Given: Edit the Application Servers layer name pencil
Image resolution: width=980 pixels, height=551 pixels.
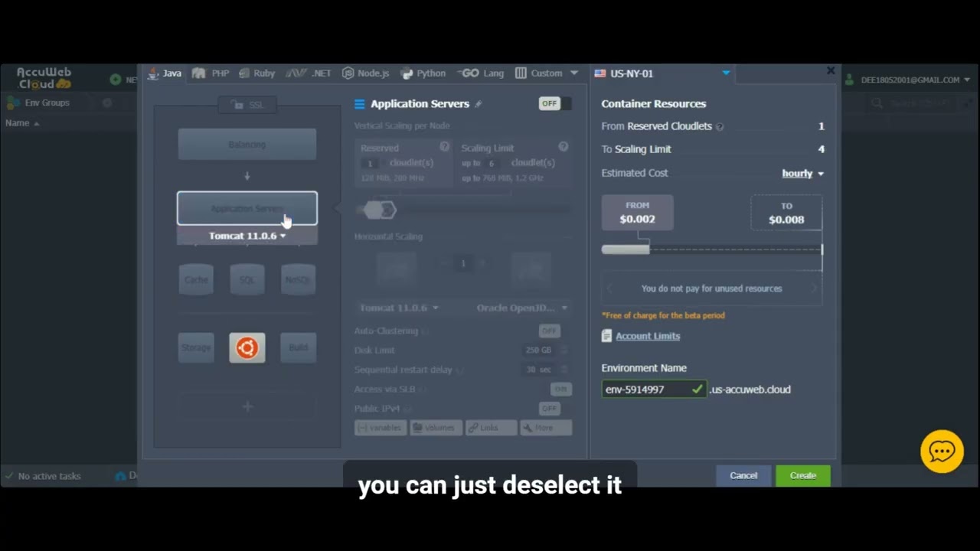Looking at the screenshot, I should [x=479, y=104].
